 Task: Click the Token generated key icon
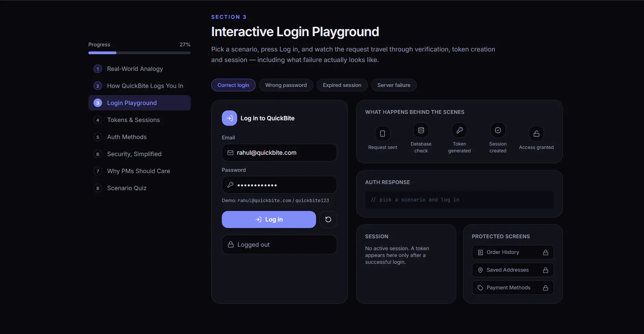pyautogui.click(x=459, y=130)
